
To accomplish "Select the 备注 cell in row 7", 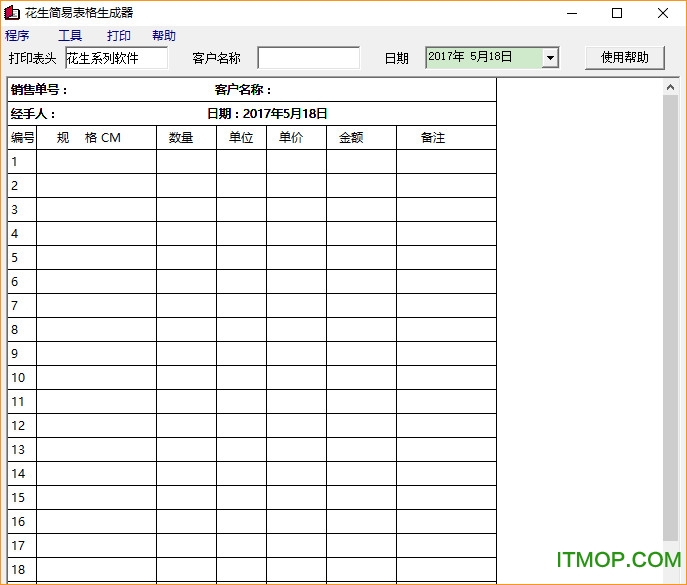I will [446, 306].
